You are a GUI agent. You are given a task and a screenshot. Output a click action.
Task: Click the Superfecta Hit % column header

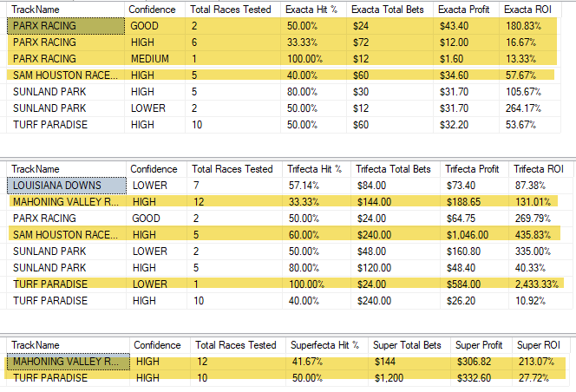click(325, 345)
